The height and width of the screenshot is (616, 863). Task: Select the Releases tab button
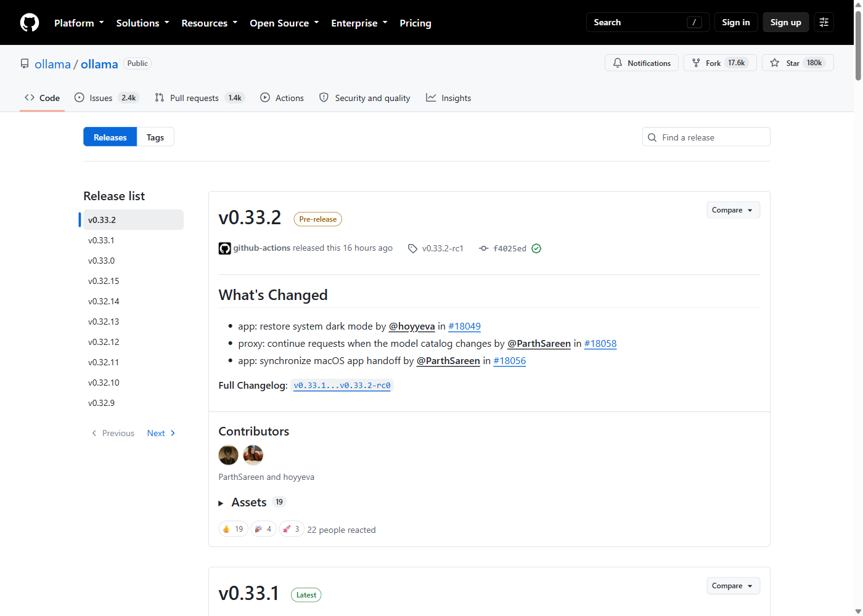pyautogui.click(x=110, y=137)
